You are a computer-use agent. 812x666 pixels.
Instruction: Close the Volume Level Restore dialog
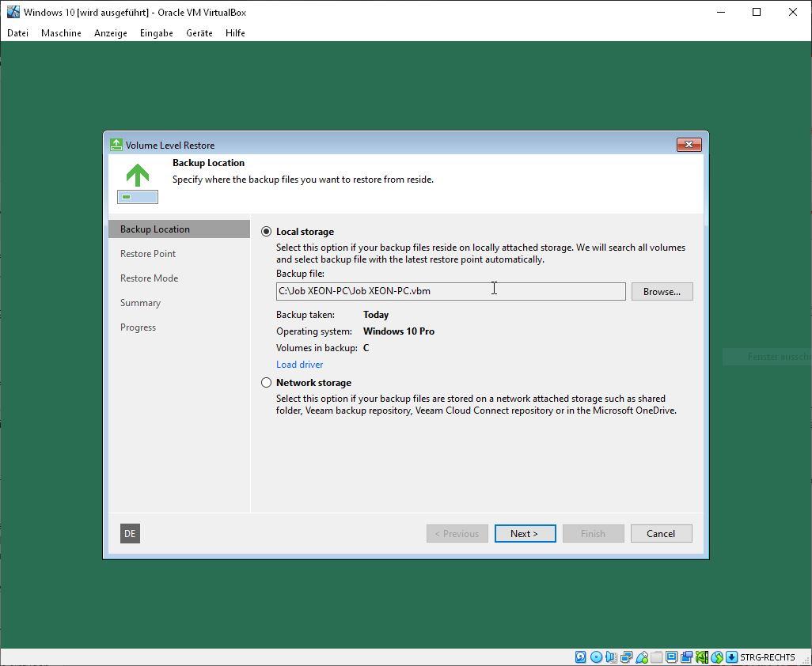tap(689, 145)
